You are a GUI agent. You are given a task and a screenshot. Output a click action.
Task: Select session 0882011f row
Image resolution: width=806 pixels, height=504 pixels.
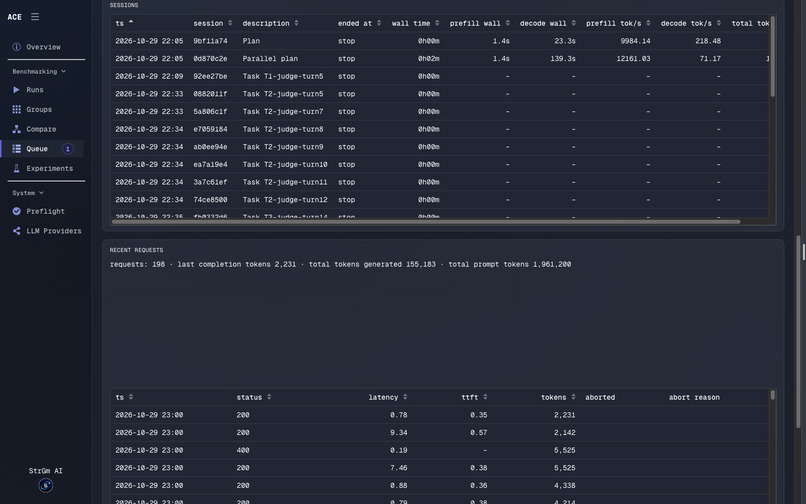click(439, 94)
